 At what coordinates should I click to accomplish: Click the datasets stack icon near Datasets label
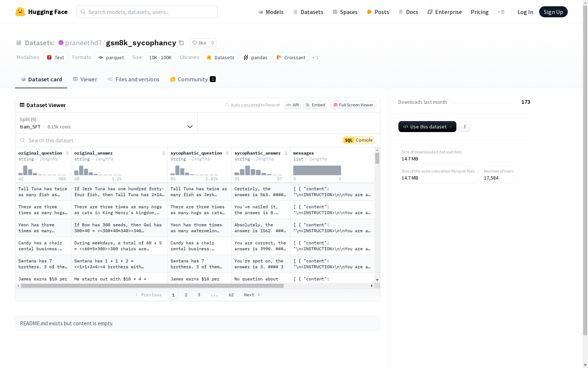(x=19, y=43)
